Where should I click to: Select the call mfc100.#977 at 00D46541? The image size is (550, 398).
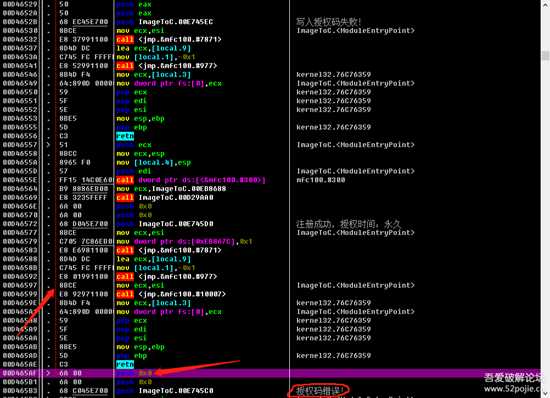coord(167,66)
